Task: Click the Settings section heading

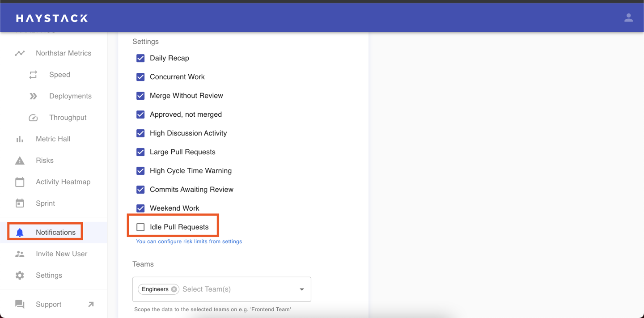Action: click(x=145, y=42)
